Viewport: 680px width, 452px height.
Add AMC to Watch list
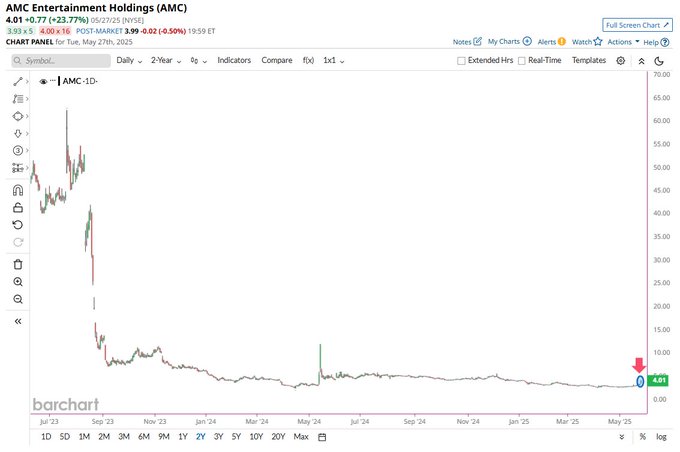(587, 42)
